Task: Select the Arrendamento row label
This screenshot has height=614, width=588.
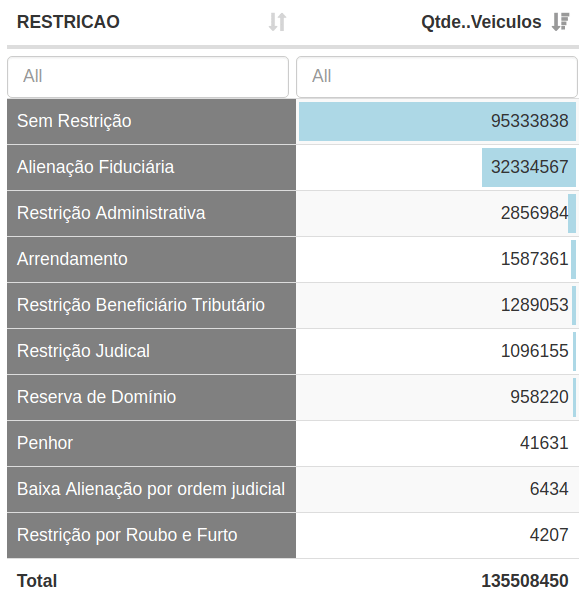Action: point(72,259)
